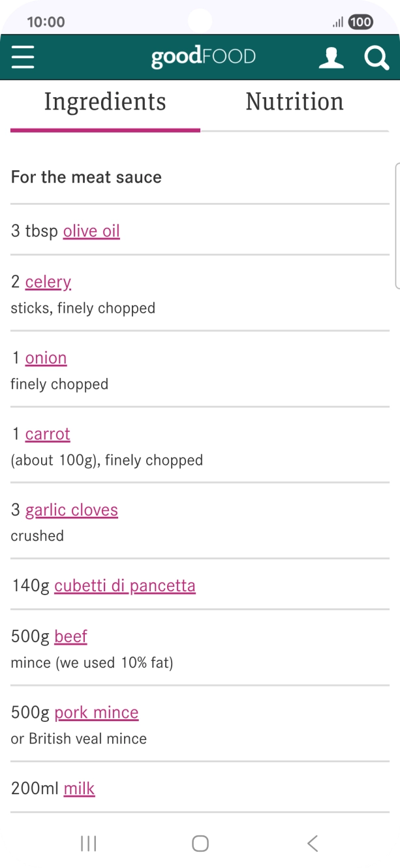Screen dimensions: 400x868
Task: Click the garlic cloves link
Action: click(x=72, y=510)
